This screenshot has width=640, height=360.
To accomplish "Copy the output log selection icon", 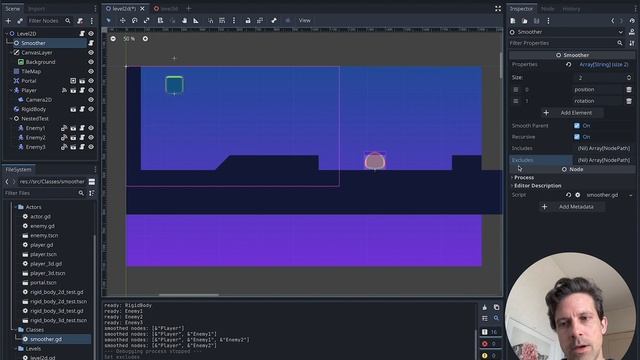I will [x=496, y=307].
